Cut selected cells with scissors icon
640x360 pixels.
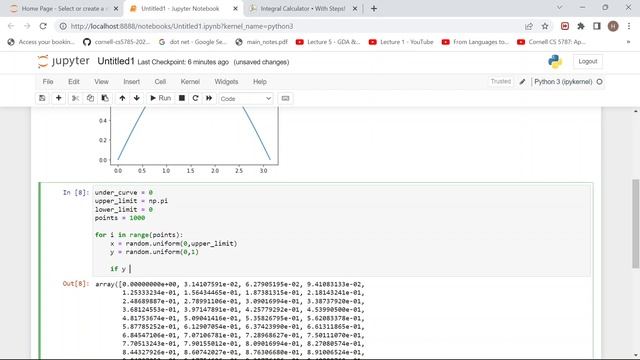point(75,98)
